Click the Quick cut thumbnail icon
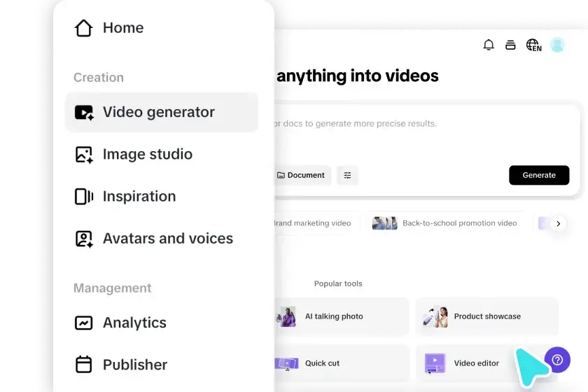 coord(286,363)
